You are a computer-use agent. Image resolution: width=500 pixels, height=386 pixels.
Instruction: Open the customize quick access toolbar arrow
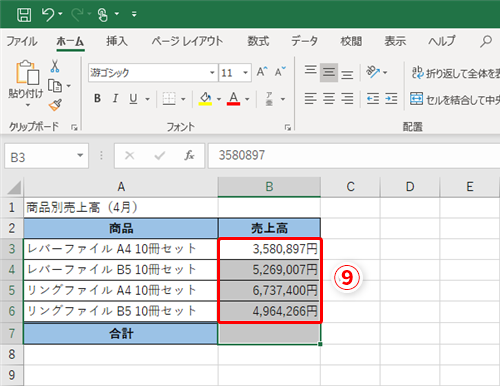pyautogui.click(x=134, y=14)
